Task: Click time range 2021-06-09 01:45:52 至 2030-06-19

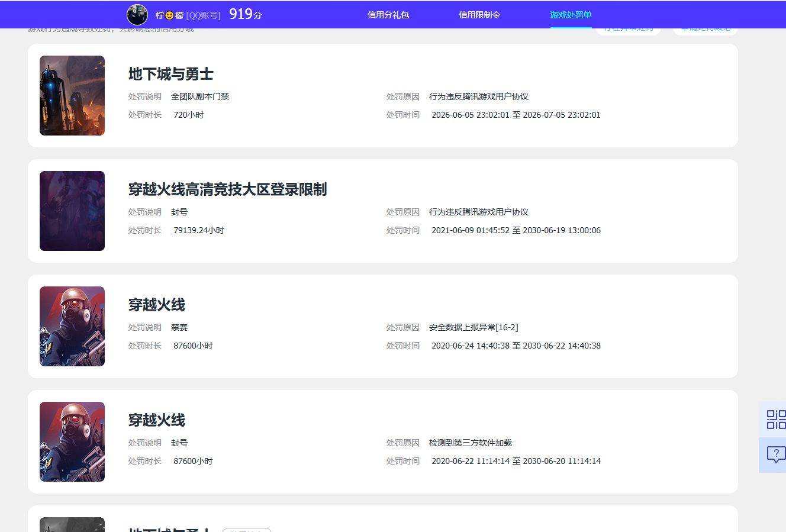Action: click(x=516, y=230)
